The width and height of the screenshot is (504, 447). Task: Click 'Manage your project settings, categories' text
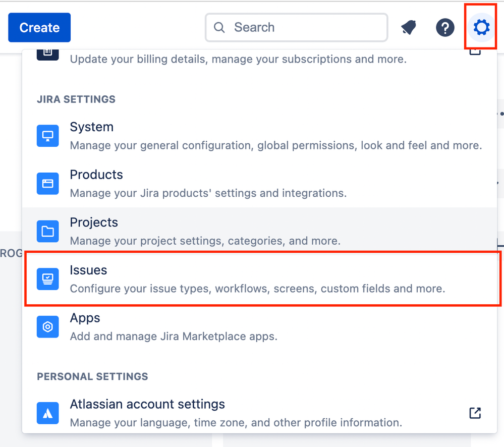[x=205, y=241]
